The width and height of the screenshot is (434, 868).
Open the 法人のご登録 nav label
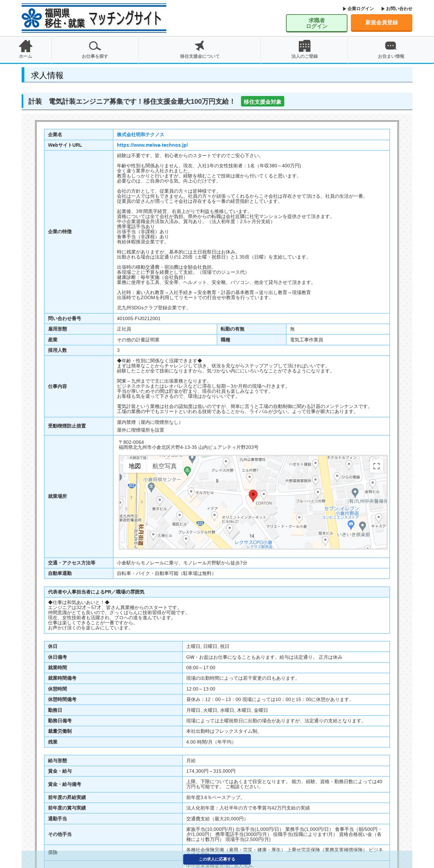pyautogui.click(x=304, y=56)
